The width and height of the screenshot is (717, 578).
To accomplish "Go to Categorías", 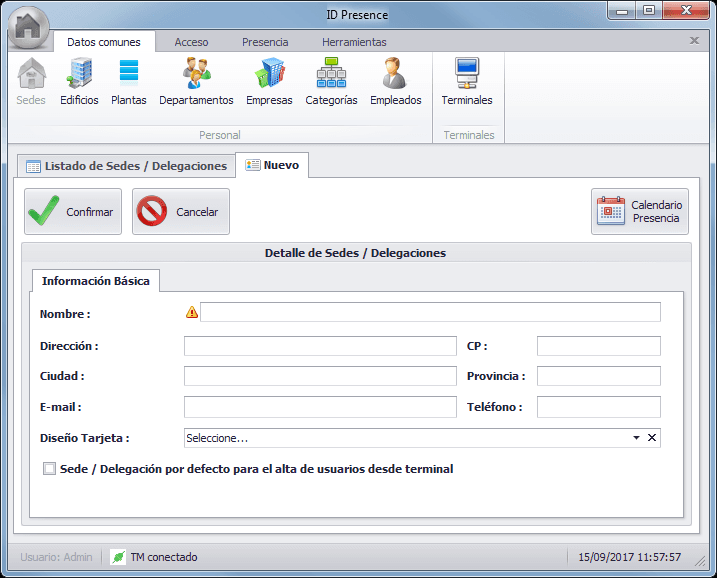I will click(x=331, y=81).
